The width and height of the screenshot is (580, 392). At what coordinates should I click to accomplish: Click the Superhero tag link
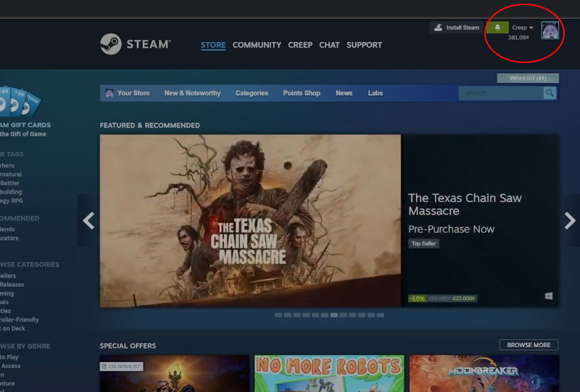coord(7,165)
